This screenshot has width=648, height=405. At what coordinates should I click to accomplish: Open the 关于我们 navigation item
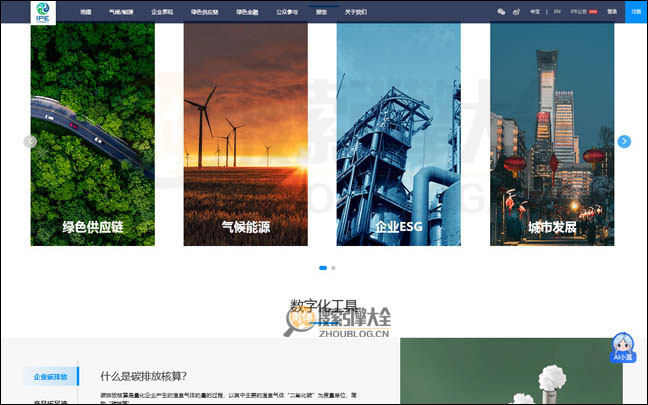coord(355,12)
